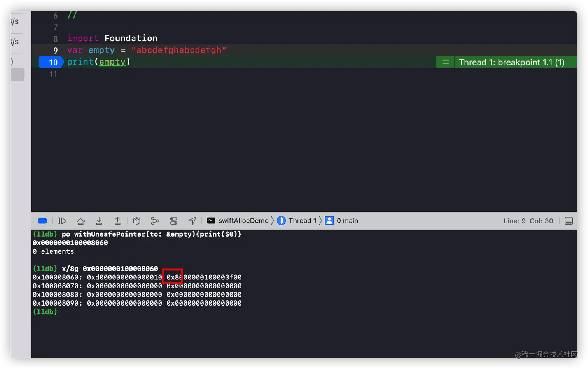Open Debug Memory Graph
The image size is (588, 369).
click(155, 221)
